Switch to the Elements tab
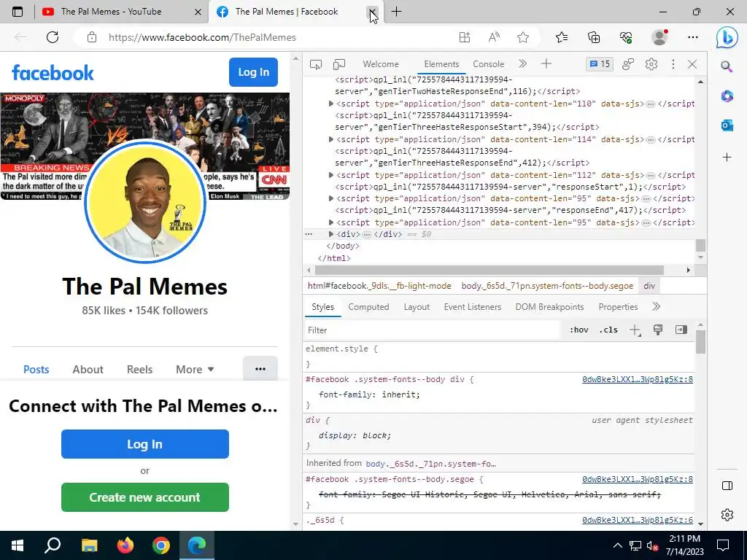The height and width of the screenshot is (560, 747). 441,64
